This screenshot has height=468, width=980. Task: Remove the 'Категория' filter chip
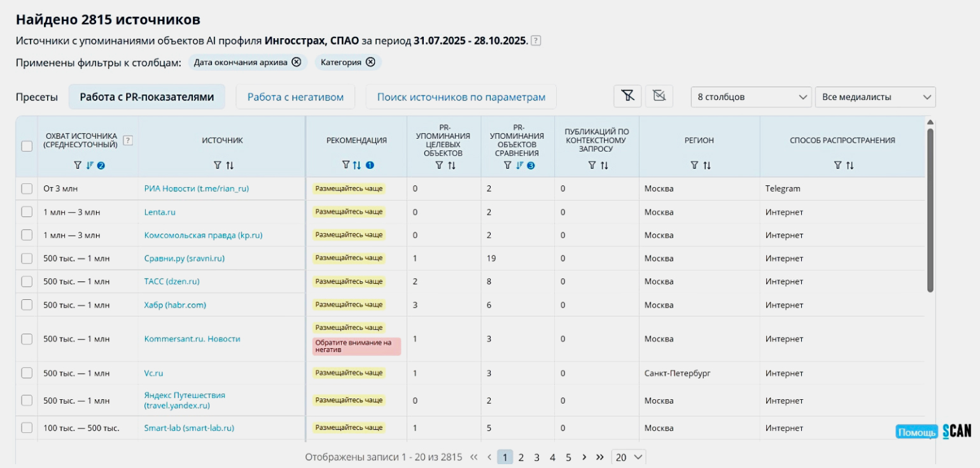click(370, 62)
